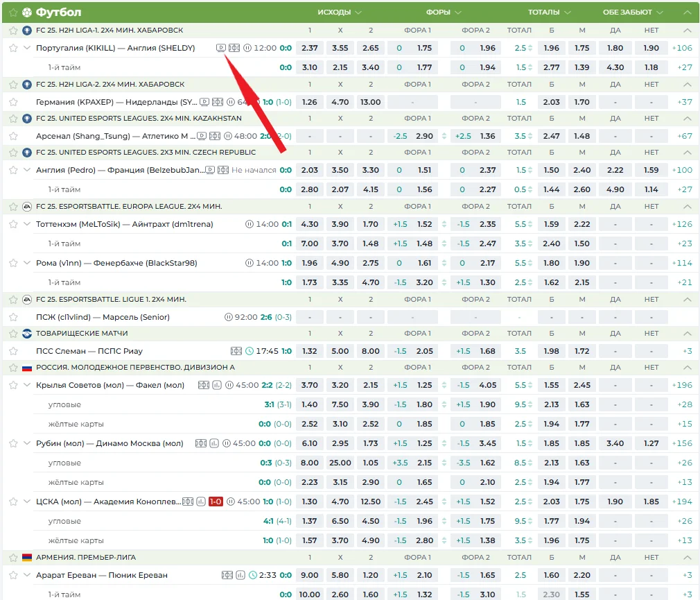Favorite the Тоттенхэм — Айнтрахт match star
This screenshot has height=600, width=700.
pyautogui.click(x=13, y=224)
